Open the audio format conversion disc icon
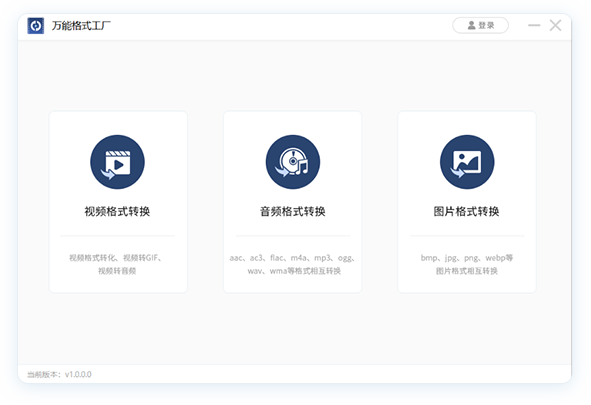This screenshot has height=405, width=591. point(293,162)
